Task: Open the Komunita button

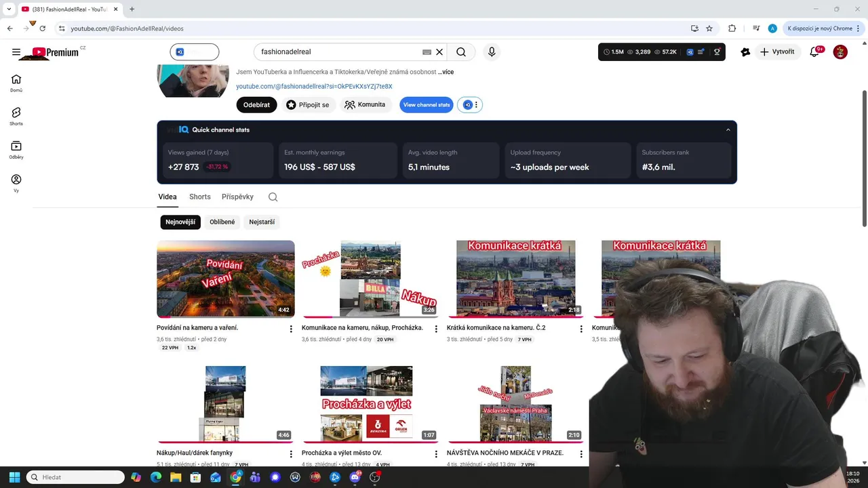Action: point(365,105)
